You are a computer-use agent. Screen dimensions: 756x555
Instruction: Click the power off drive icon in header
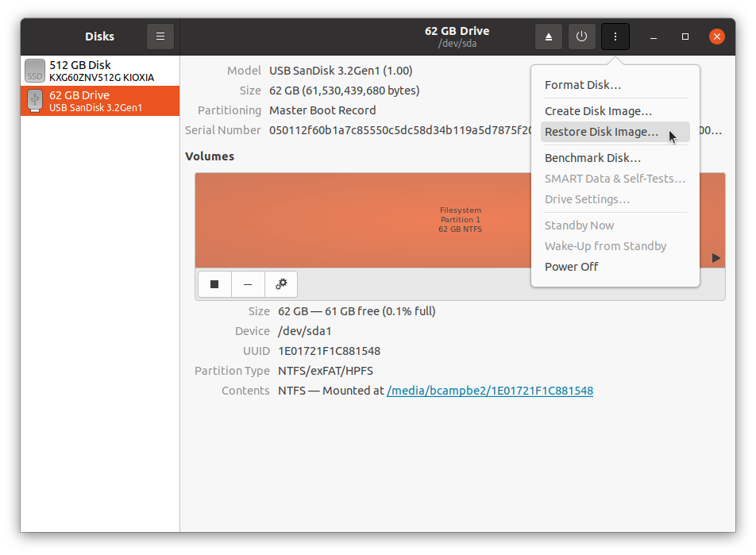pyautogui.click(x=581, y=37)
